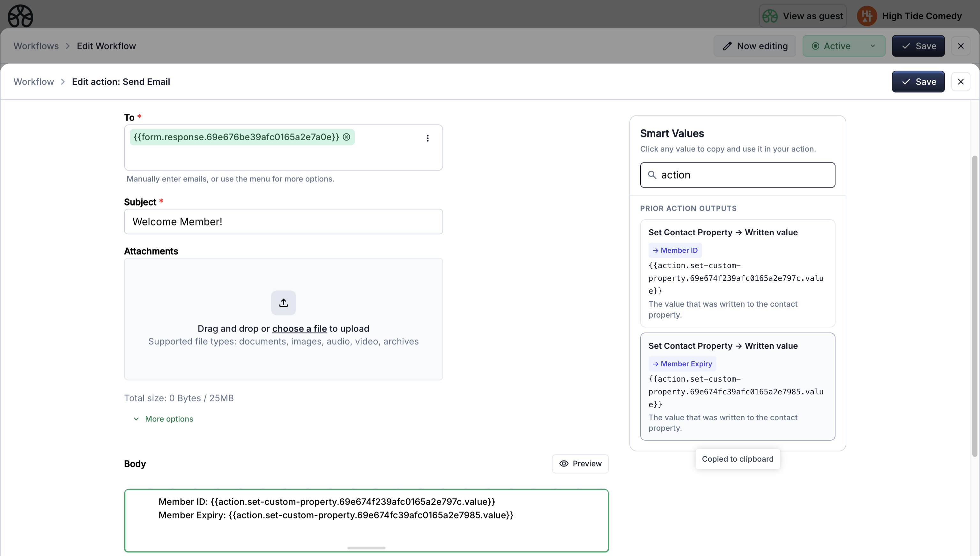Click the app logo in top-left corner
Image resolution: width=980 pixels, height=556 pixels.
[20, 16]
